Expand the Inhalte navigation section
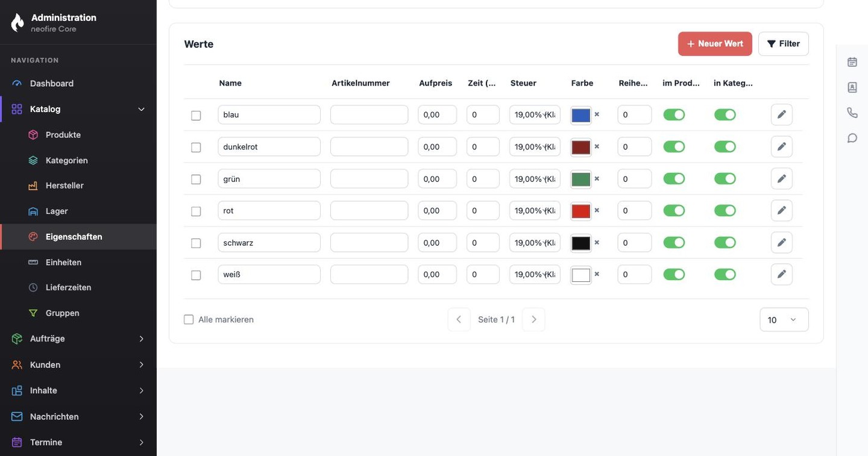This screenshot has width=868, height=456. (x=78, y=390)
